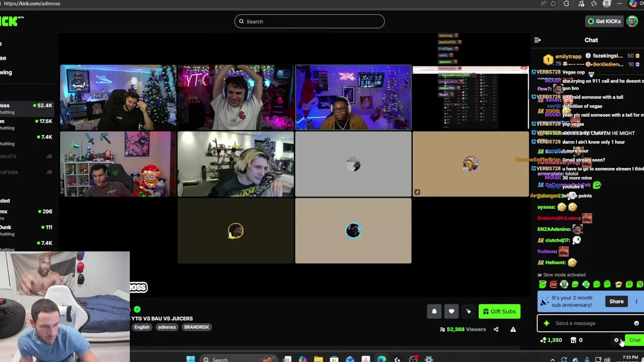Click the Get KICKs button
644x362 pixels.
click(x=604, y=21)
